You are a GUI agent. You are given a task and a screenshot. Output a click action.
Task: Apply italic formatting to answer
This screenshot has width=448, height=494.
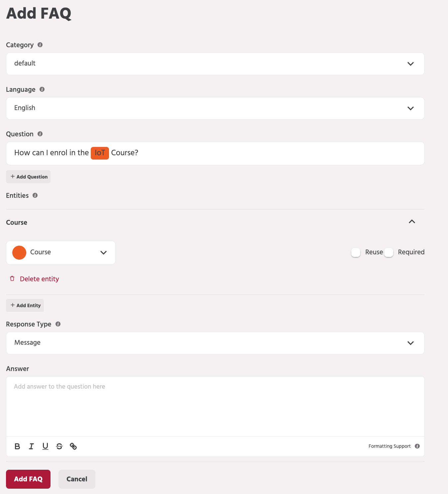pos(31,446)
